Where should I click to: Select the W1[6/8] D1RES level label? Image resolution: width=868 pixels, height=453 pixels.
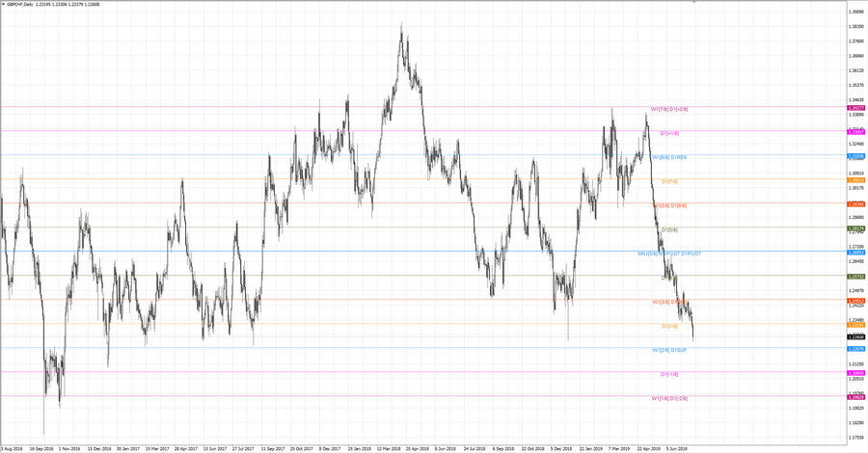(x=669, y=158)
